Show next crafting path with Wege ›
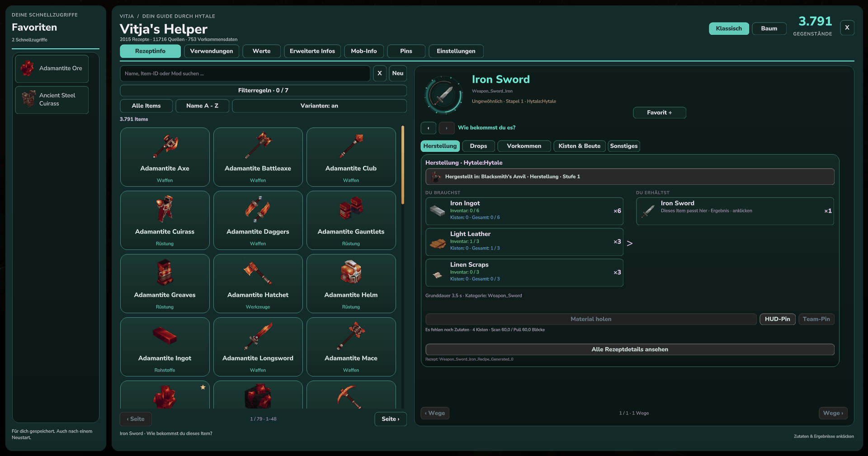The width and height of the screenshot is (868, 456). [x=833, y=413]
